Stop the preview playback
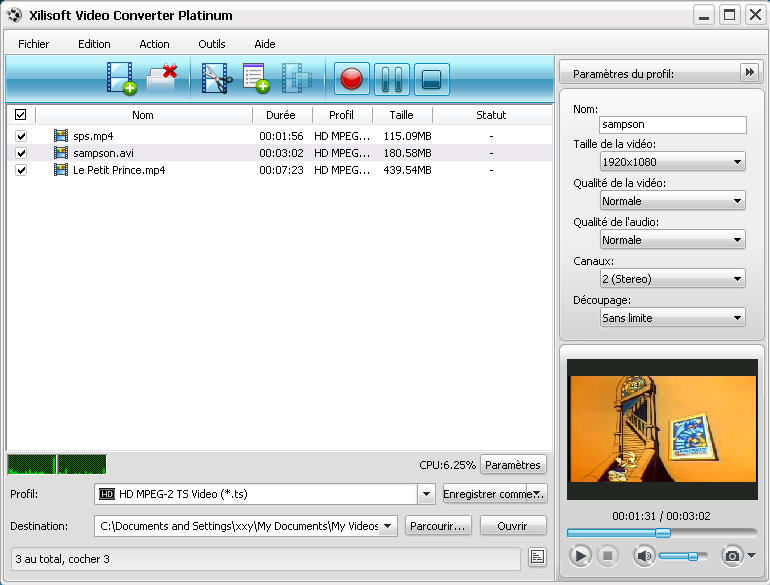The width and height of the screenshot is (770, 585). click(607, 556)
